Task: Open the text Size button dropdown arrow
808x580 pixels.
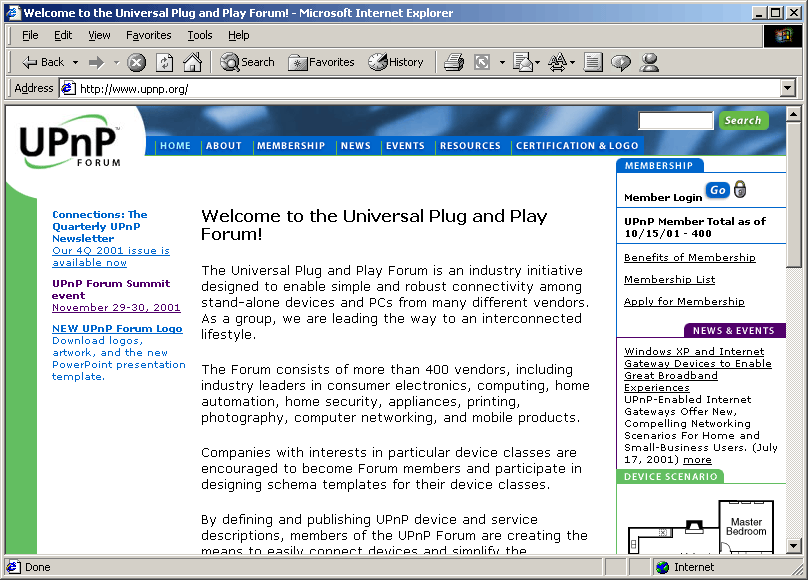Action: click(x=573, y=63)
